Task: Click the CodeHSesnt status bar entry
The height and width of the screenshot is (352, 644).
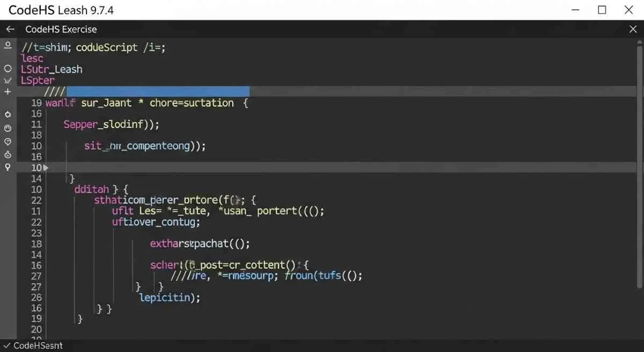Action: click(x=38, y=346)
